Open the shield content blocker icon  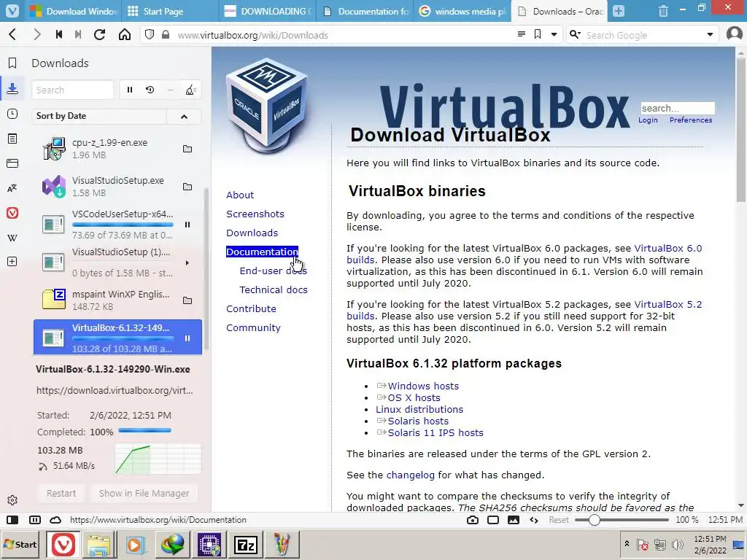coord(150,34)
